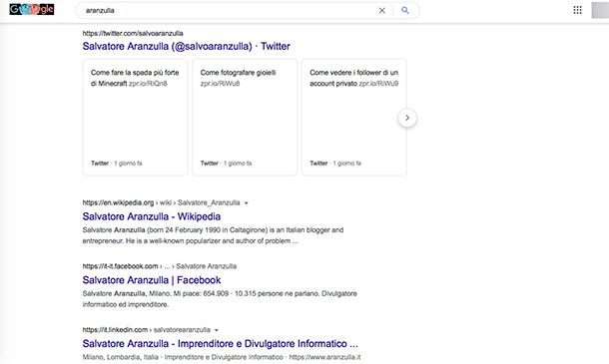Follow the zpr.io/RiWu8 short link
609x364 pixels.
220,84
